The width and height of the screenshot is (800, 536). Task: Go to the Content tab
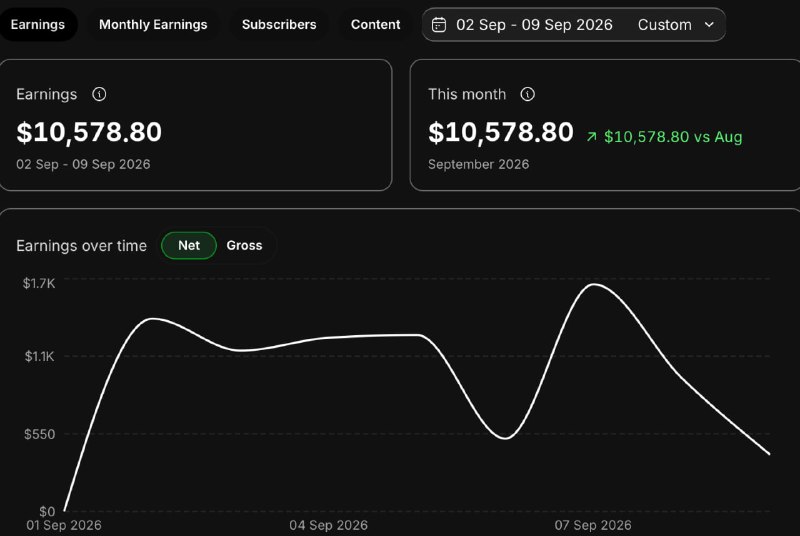[376, 24]
